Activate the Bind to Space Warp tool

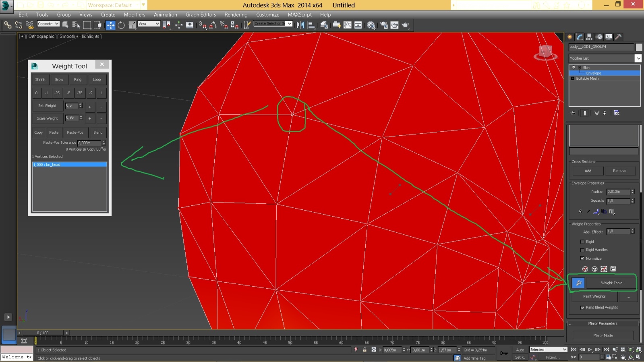(x=29, y=25)
